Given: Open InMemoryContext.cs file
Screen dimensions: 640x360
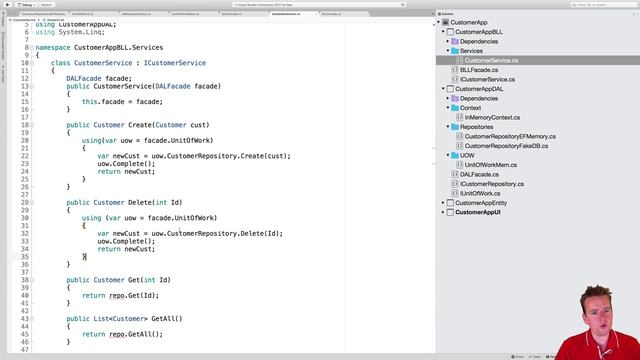Looking at the screenshot, I should [492, 117].
